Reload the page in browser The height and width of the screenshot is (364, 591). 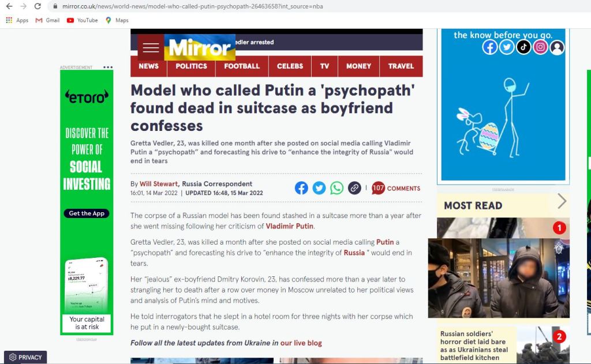pos(38,6)
